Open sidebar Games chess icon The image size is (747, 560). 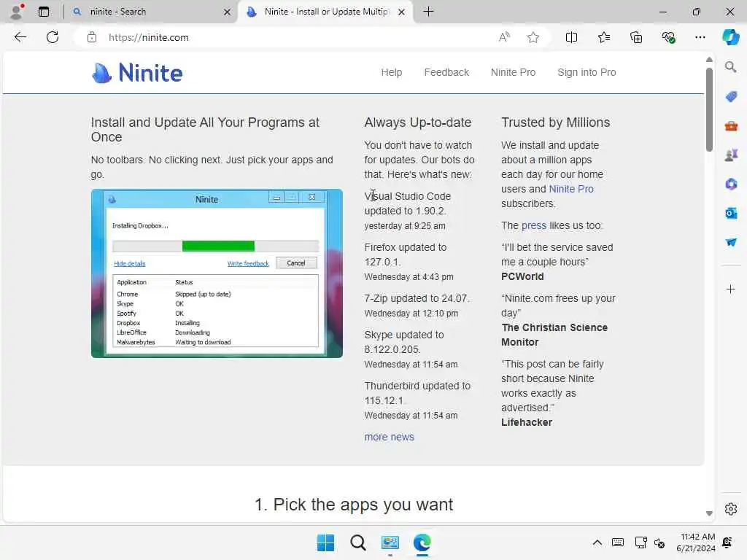coord(731,155)
